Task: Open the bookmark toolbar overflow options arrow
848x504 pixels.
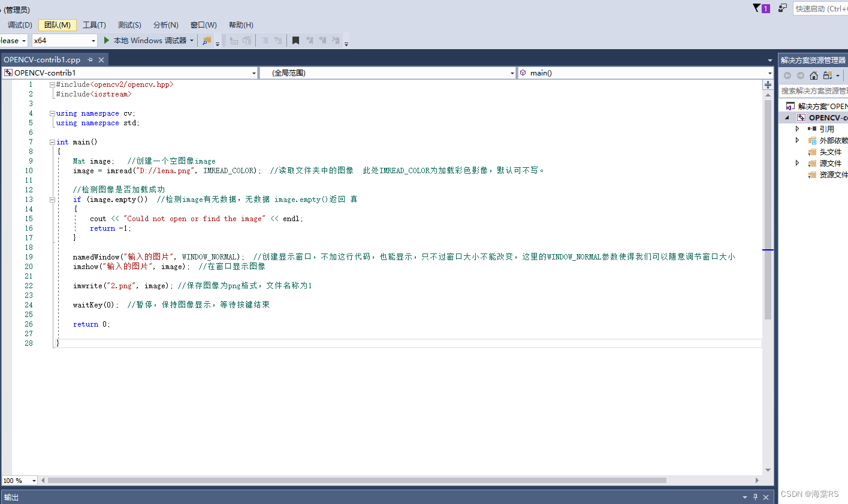Action: point(346,44)
